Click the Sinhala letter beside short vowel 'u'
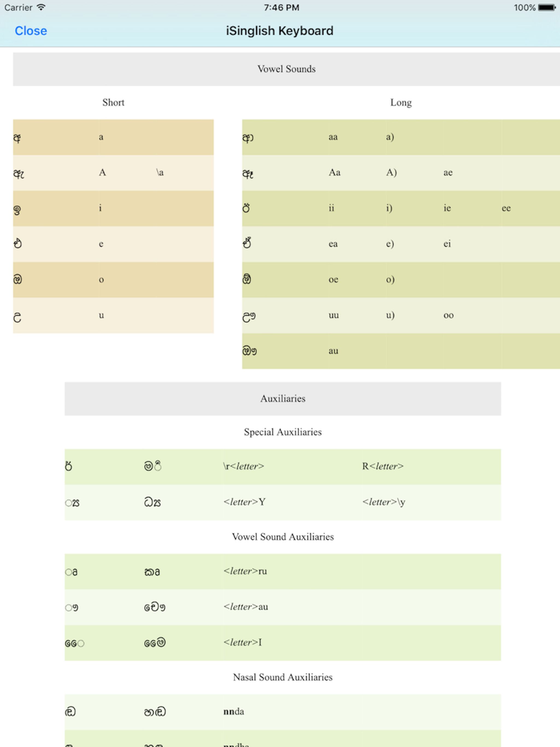Image resolution: width=560 pixels, height=747 pixels. click(x=17, y=317)
